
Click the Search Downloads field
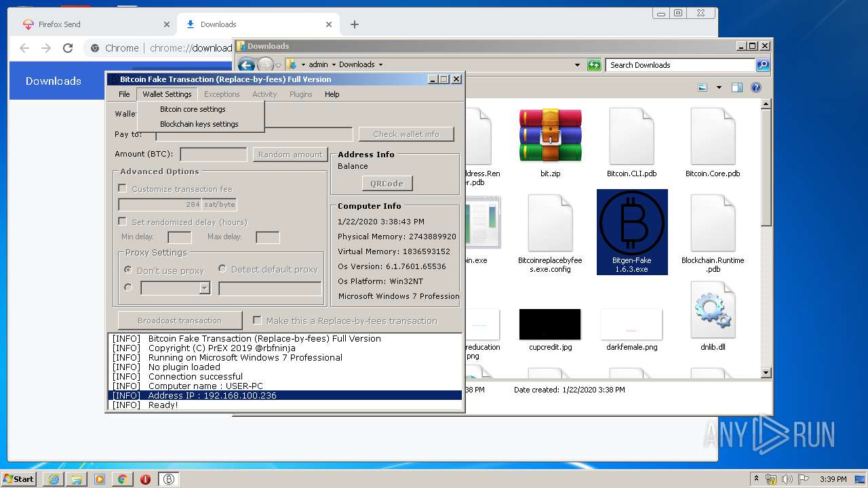click(x=680, y=65)
